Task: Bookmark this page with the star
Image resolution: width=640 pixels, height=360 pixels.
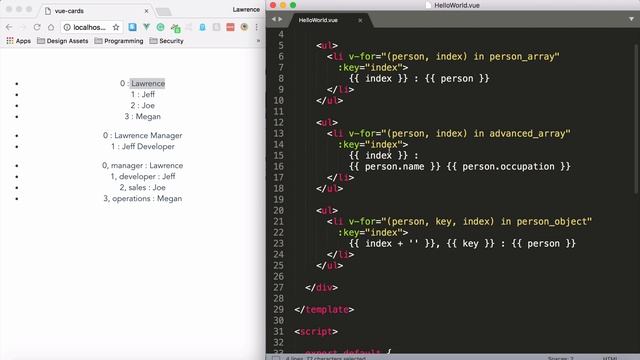Action: tap(116, 27)
